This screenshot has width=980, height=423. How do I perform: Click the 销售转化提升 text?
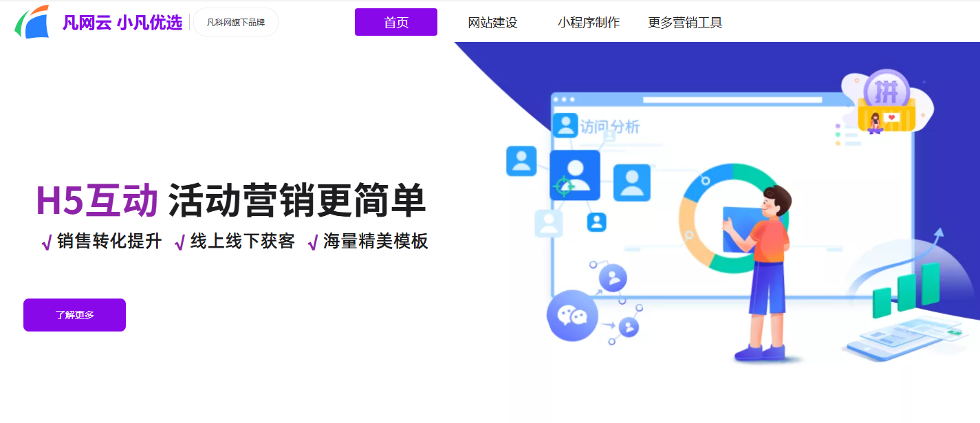point(109,241)
